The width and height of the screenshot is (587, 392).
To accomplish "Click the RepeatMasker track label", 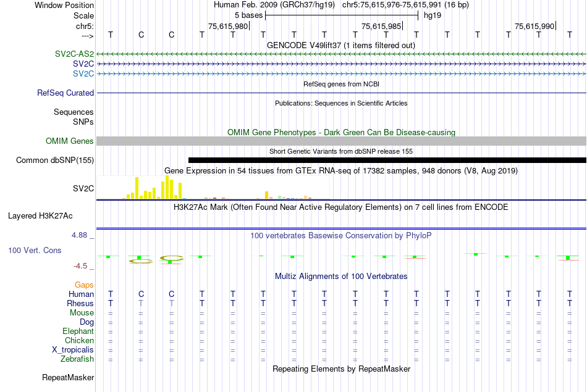I will 68,377.
